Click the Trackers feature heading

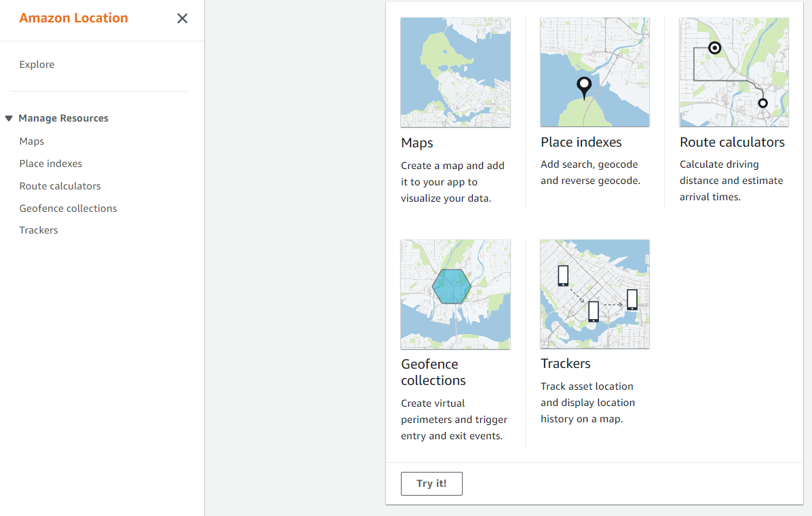566,363
